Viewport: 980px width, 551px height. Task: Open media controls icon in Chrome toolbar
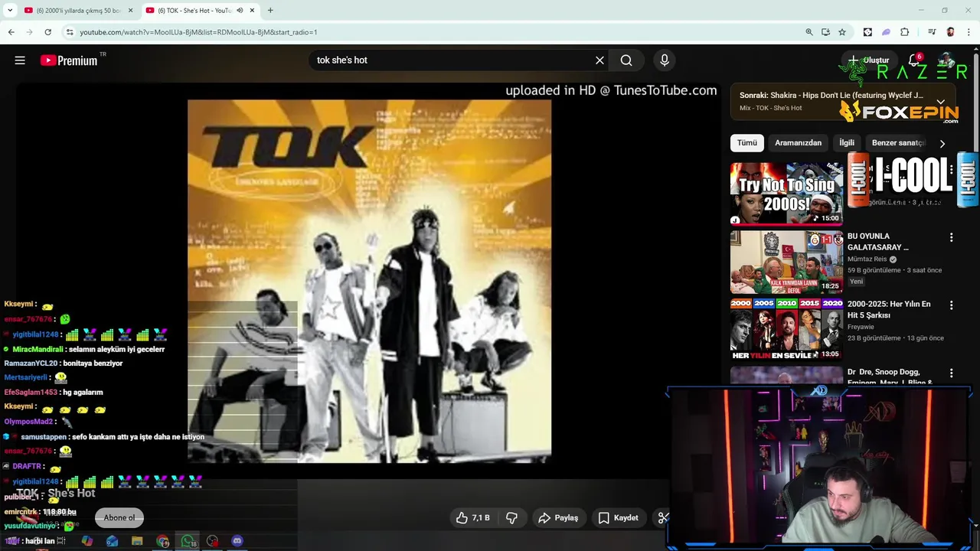[x=932, y=32]
